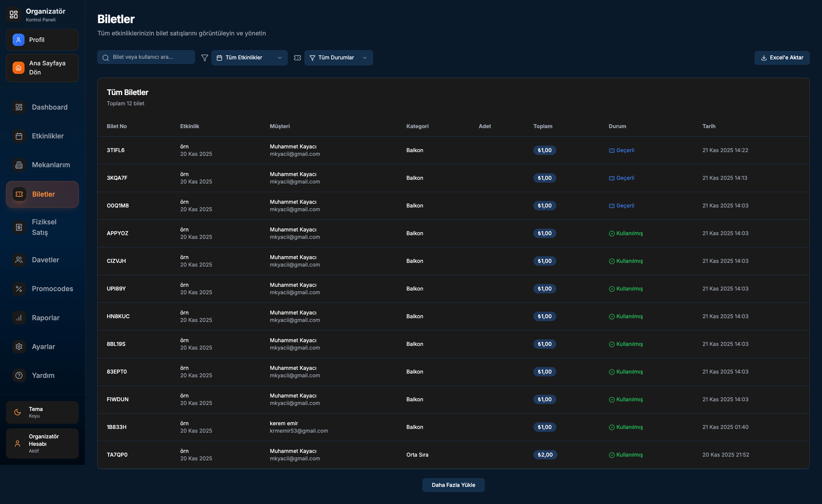Select the Biletler menu item
This screenshot has width=822, height=504.
tap(42, 194)
